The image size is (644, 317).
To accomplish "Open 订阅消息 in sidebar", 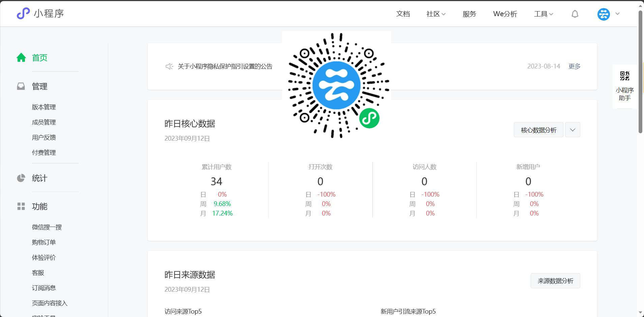I will point(44,288).
